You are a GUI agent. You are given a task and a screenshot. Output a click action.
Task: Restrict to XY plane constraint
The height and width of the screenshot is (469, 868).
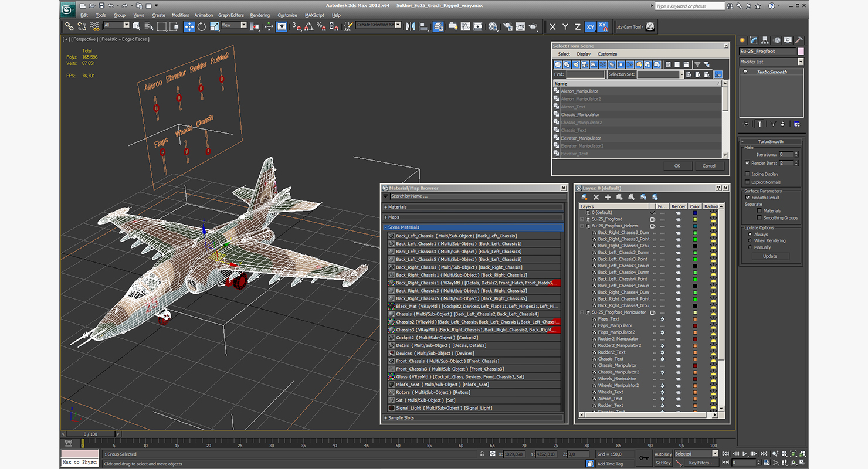[x=590, y=27]
